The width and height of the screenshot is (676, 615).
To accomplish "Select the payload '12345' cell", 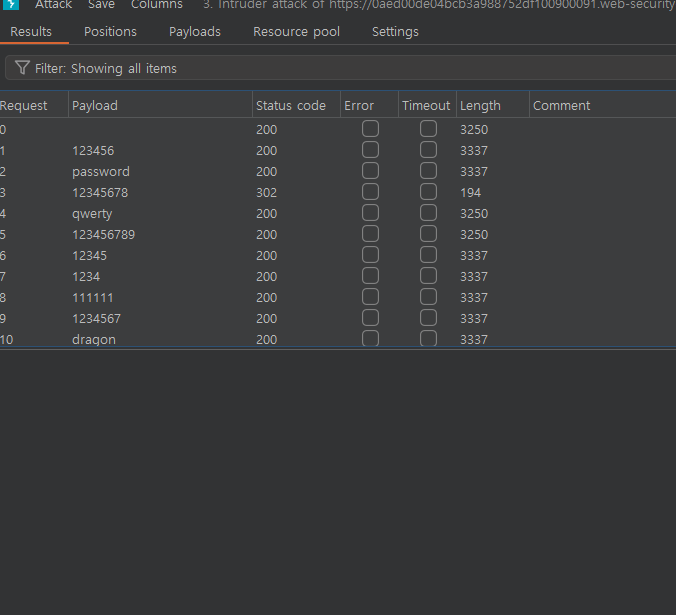I will (x=89, y=256).
